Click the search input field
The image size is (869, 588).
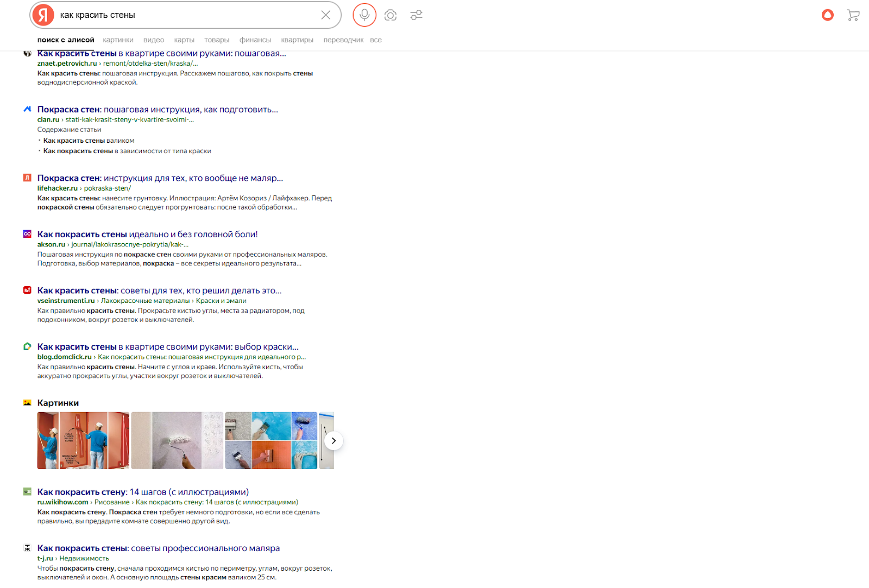click(185, 15)
